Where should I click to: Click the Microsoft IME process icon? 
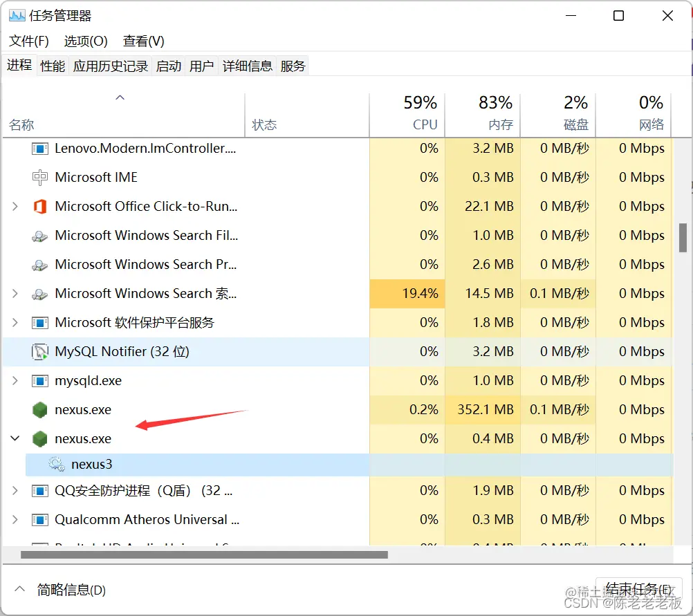pos(40,178)
